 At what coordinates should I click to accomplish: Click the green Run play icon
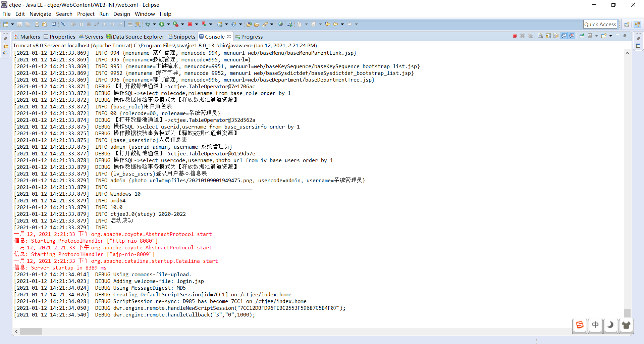point(162,24)
